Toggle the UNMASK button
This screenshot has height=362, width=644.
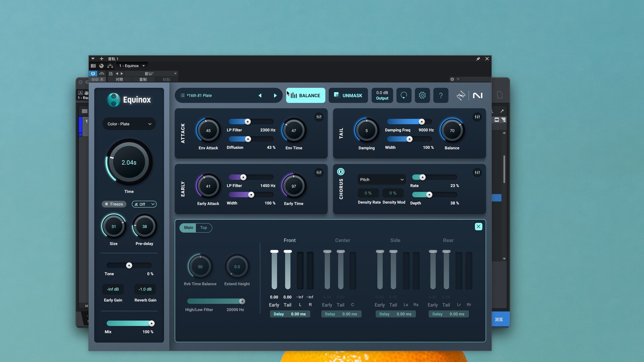[348, 96]
